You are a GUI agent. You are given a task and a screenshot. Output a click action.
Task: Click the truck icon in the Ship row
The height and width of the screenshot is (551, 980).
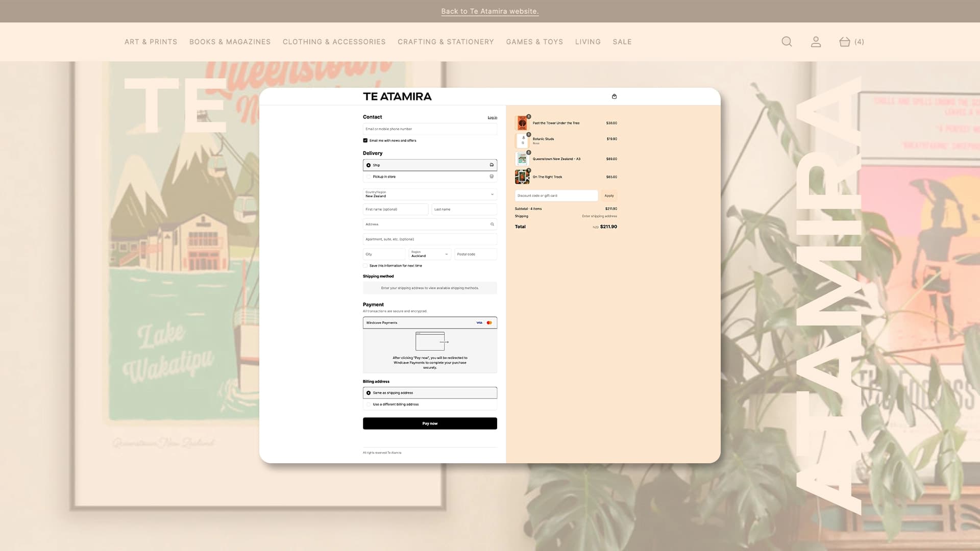492,165
